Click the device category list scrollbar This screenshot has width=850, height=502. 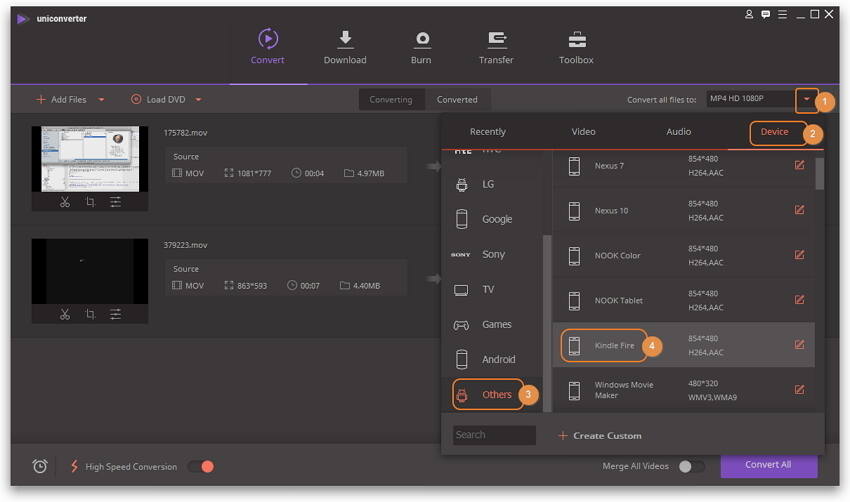pos(547,323)
